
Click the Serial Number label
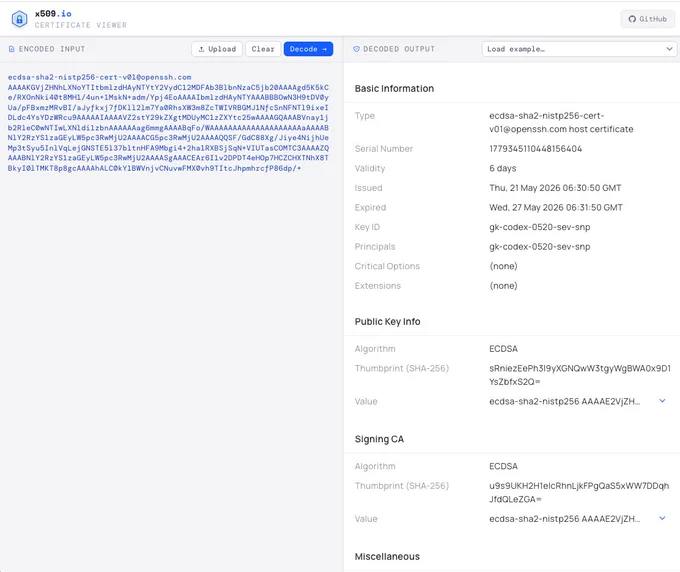[x=384, y=149]
